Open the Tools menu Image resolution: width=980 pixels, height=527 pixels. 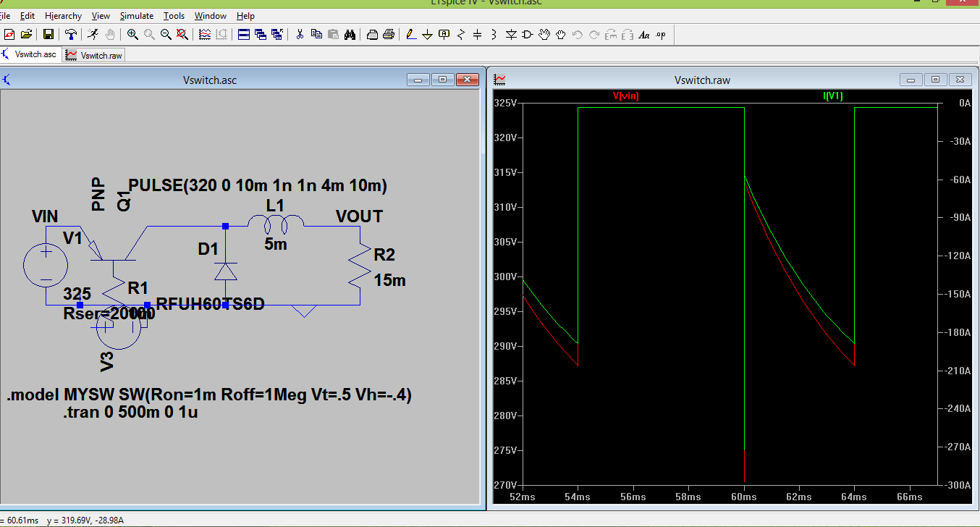pos(174,15)
